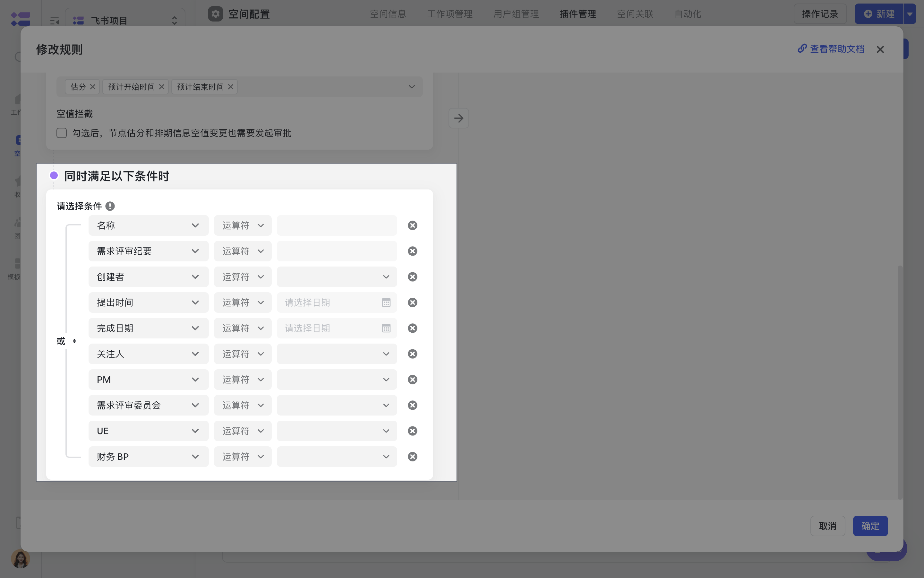This screenshot has height=578, width=924.
Task: Click the 取消 button
Action: point(827,526)
